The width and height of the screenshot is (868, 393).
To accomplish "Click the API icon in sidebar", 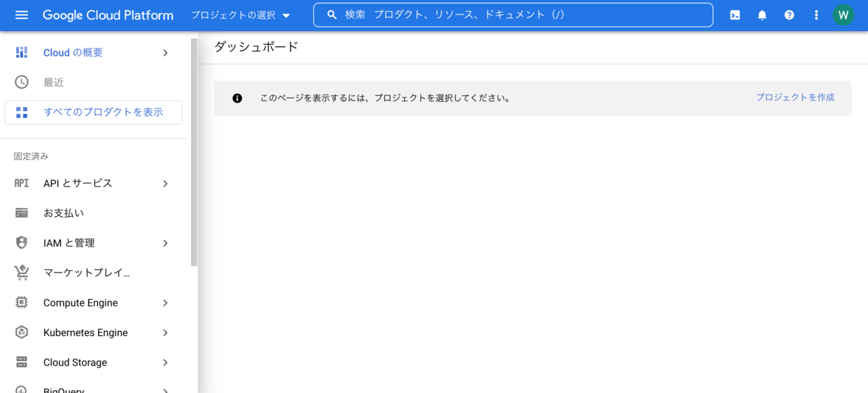I will click(22, 183).
